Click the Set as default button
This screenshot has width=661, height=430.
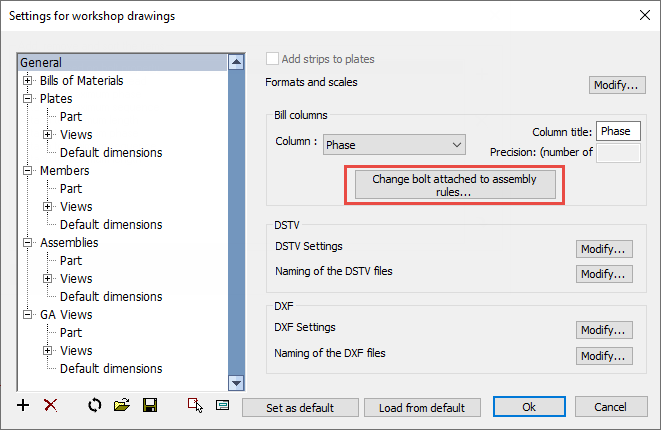point(300,408)
